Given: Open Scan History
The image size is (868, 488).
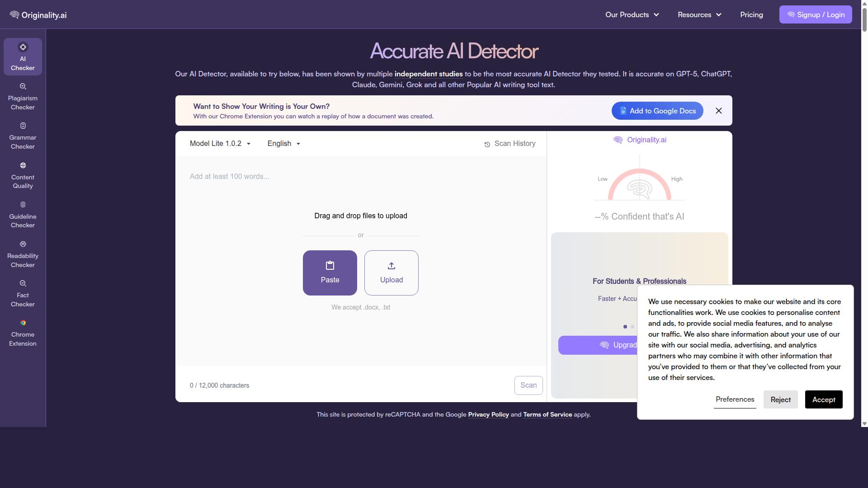Looking at the screenshot, I should pyautogui.click(x=509, y=144).
